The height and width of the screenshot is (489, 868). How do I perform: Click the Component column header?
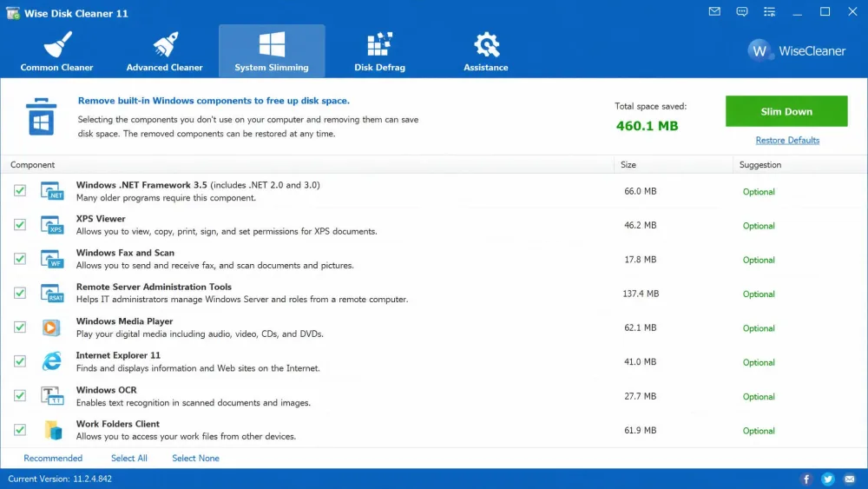(307, 164)
